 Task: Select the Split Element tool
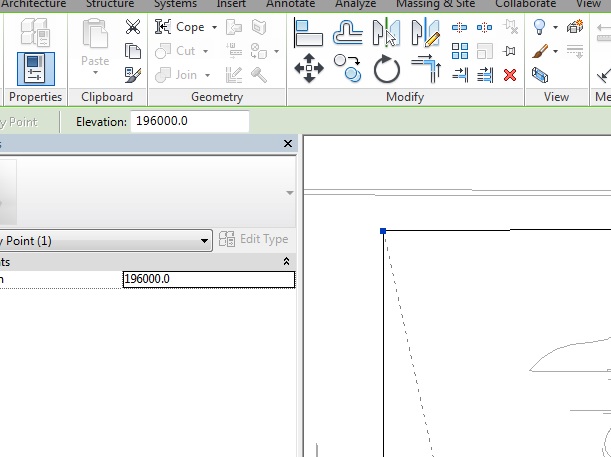pos(459,27)
